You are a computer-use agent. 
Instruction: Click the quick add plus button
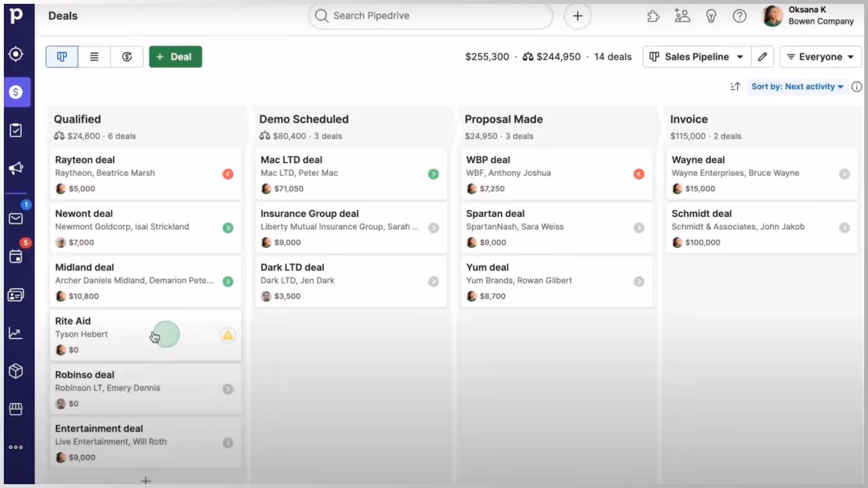(x=578, y=16)
